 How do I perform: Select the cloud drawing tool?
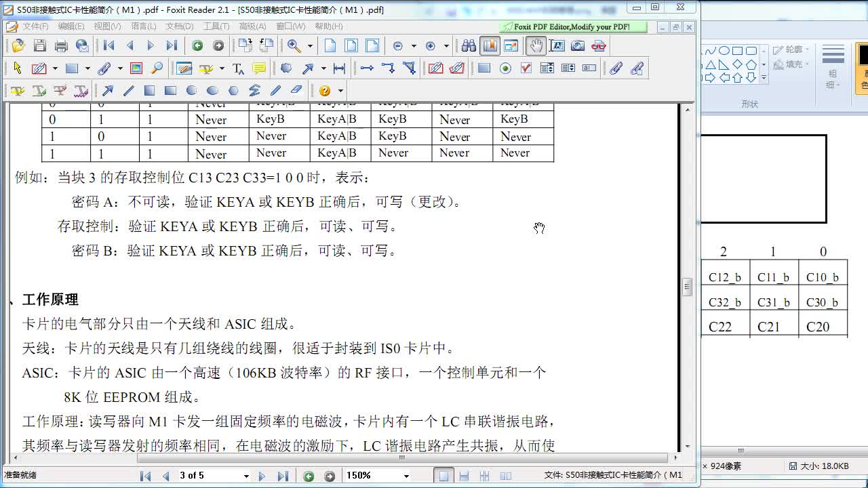(x=286, y=68)
